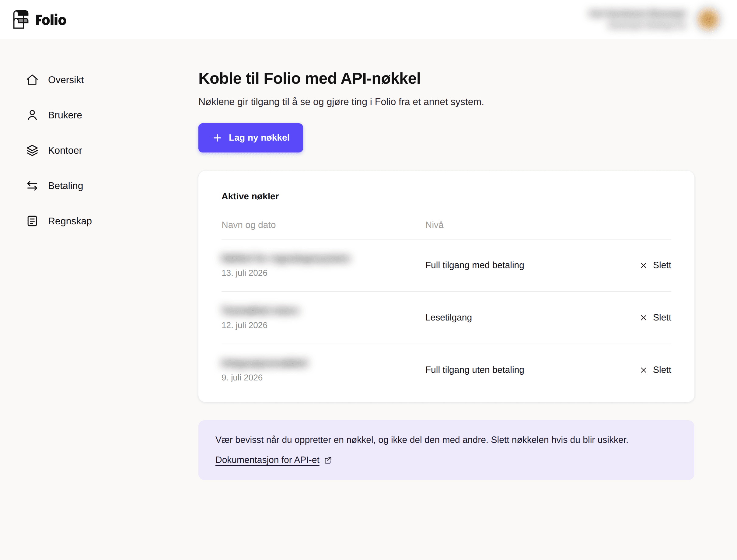Click the Betaling arrows icon
This screenshot has width=737, height=560.
[x=32, y=186]
